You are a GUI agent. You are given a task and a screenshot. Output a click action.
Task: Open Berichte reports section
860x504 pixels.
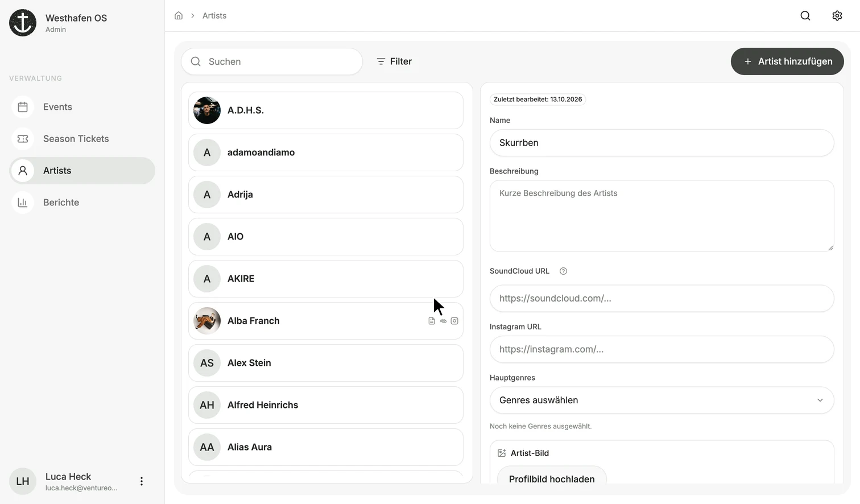82,203
